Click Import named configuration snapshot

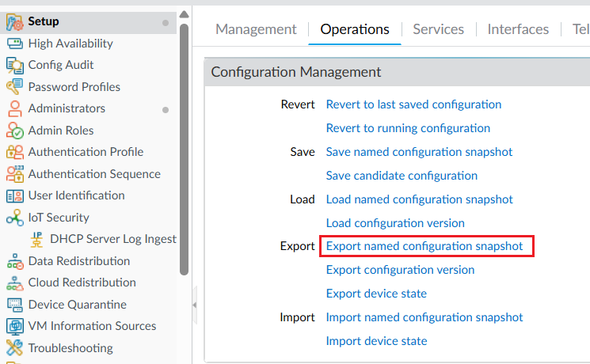coord(424,317)
